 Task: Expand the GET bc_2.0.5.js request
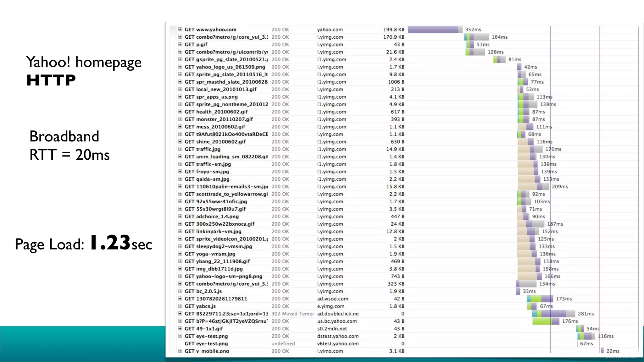pyautogui.click(x=180, y=291)
